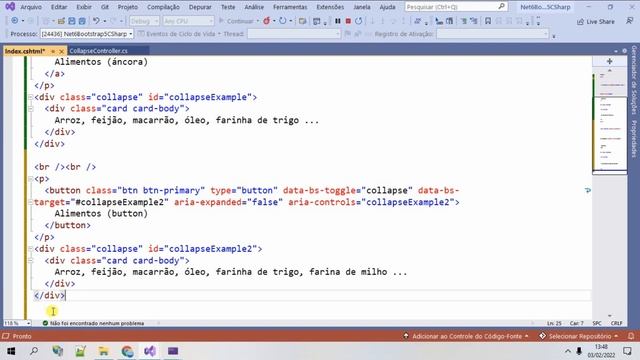
Task: Open the Editar menu
Action: [x=59, y=7]
